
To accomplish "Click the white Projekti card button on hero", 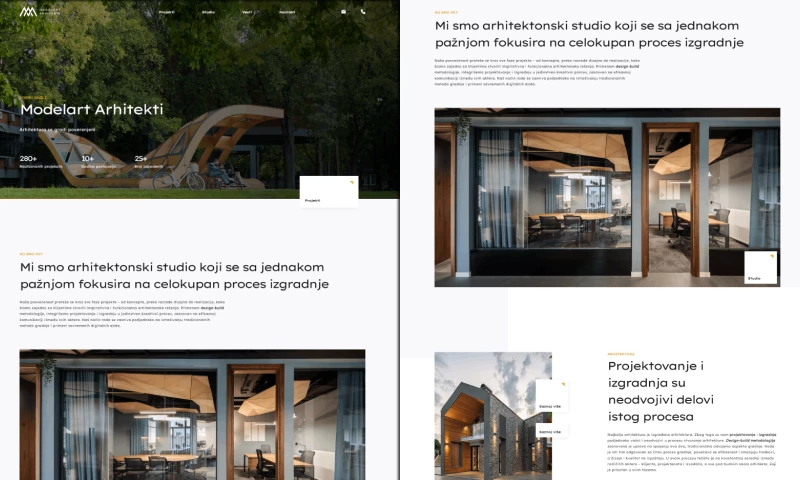I will coord(329,192).
